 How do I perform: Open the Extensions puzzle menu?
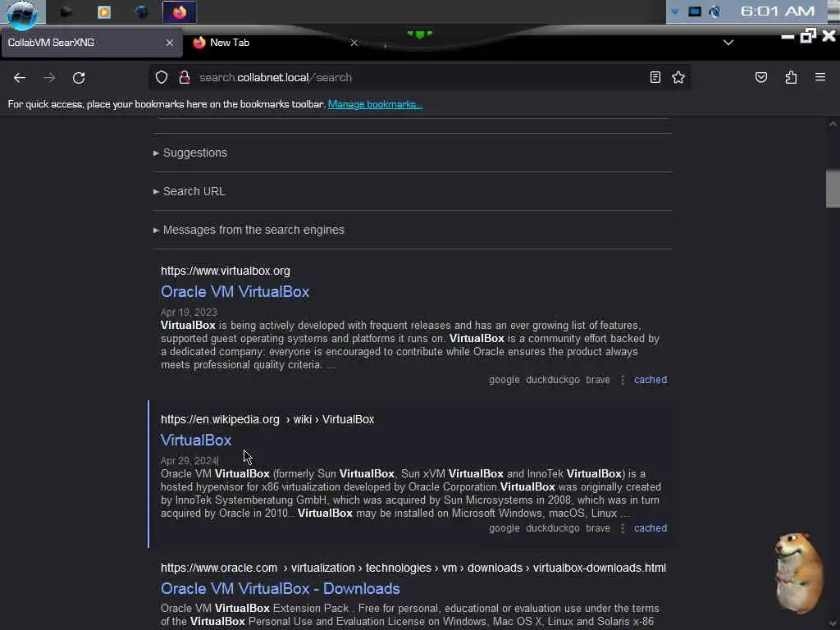coord(791,77)
